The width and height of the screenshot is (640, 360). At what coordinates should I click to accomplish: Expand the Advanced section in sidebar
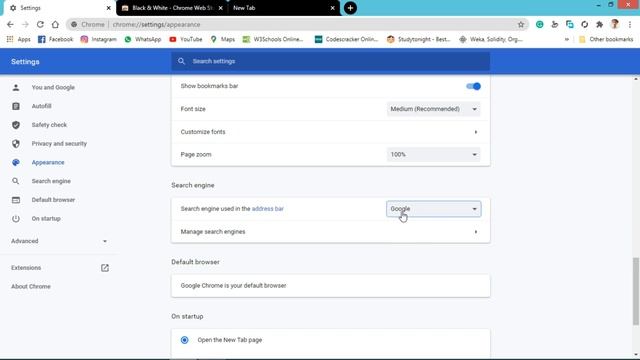(x=59, y=241)
